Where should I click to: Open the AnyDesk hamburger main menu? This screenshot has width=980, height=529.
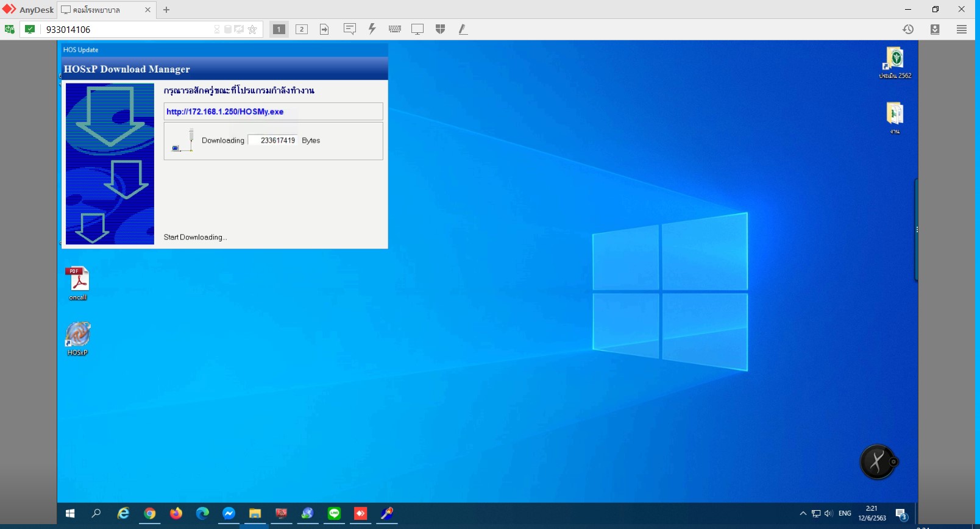[x=962, y=29]
